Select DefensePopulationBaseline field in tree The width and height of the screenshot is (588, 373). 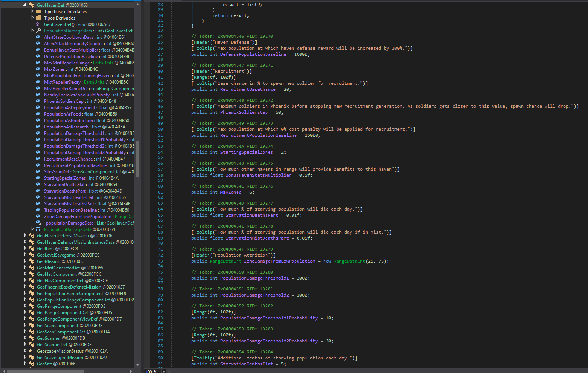[87, 56]
